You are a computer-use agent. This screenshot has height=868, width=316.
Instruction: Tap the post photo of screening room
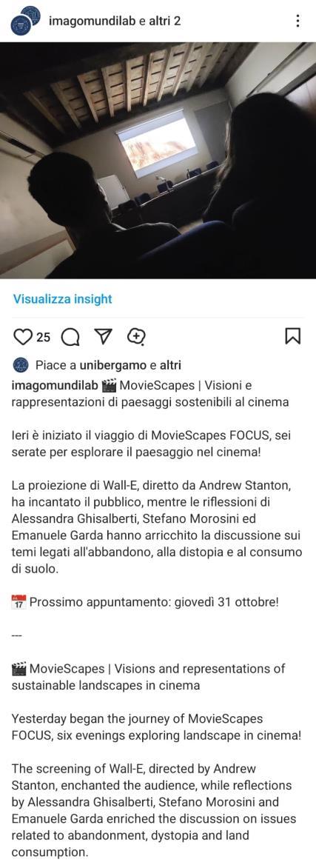pyautogui.click(x=158, y=160)
